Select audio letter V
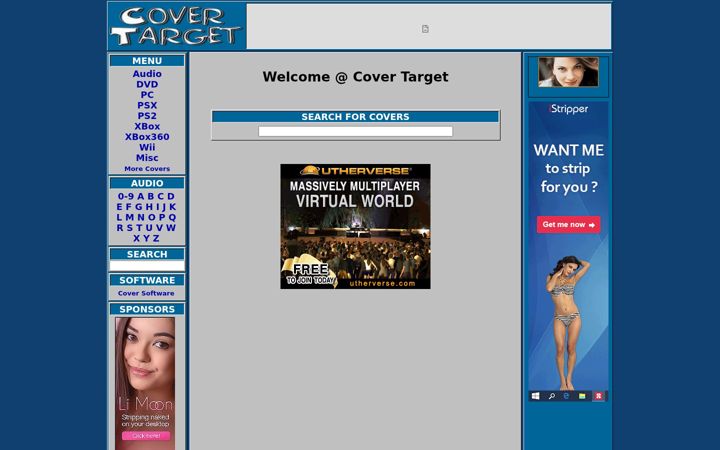Viewport: 720px width, 450px height. click(159, 228)
